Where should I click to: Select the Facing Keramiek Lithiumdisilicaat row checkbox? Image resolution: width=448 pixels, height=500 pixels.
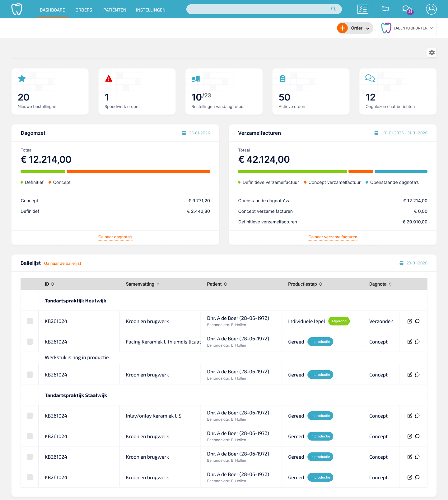30,342
